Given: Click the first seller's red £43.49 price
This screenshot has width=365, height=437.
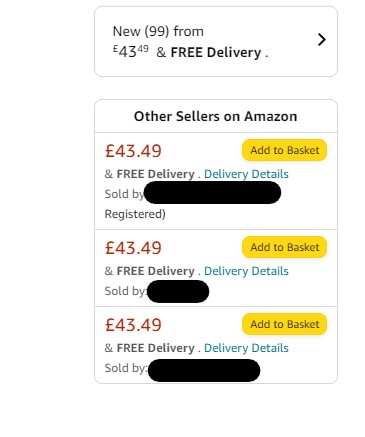Looking at the screenshot, I should point(133,151).
